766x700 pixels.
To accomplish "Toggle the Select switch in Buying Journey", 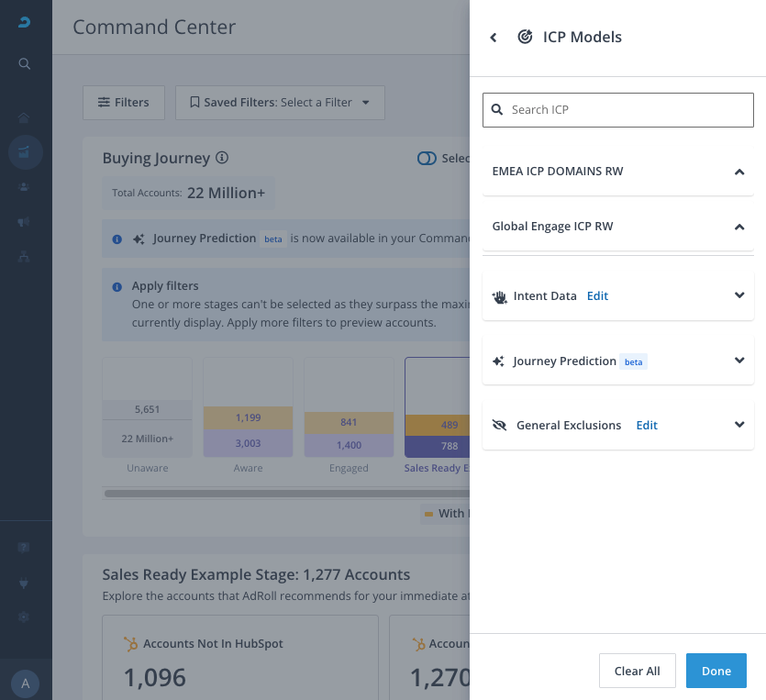I will pyautogui.click(x=427, y=158).
